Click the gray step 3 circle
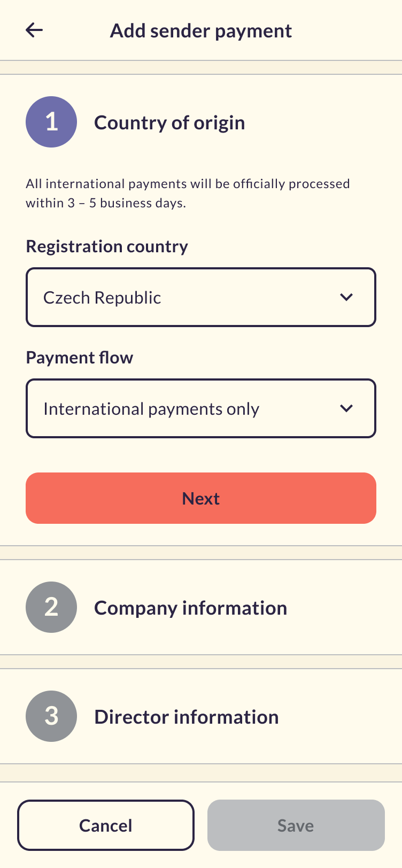 (x=51, y=716)
